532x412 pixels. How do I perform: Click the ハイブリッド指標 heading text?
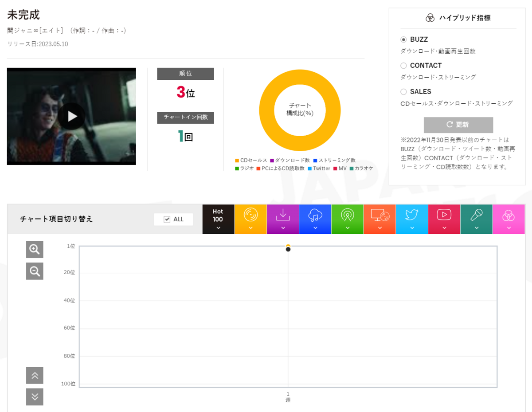(465, 18)
